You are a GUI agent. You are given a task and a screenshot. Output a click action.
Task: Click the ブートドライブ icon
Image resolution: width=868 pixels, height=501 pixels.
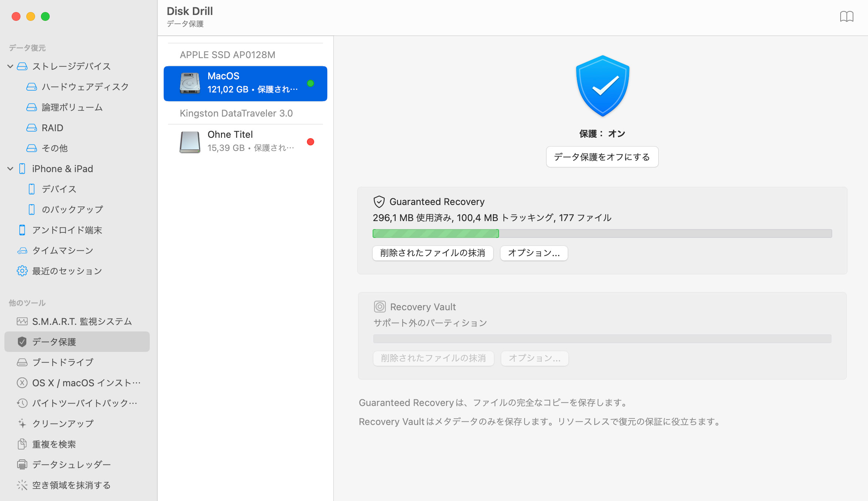tap(22, 362)
